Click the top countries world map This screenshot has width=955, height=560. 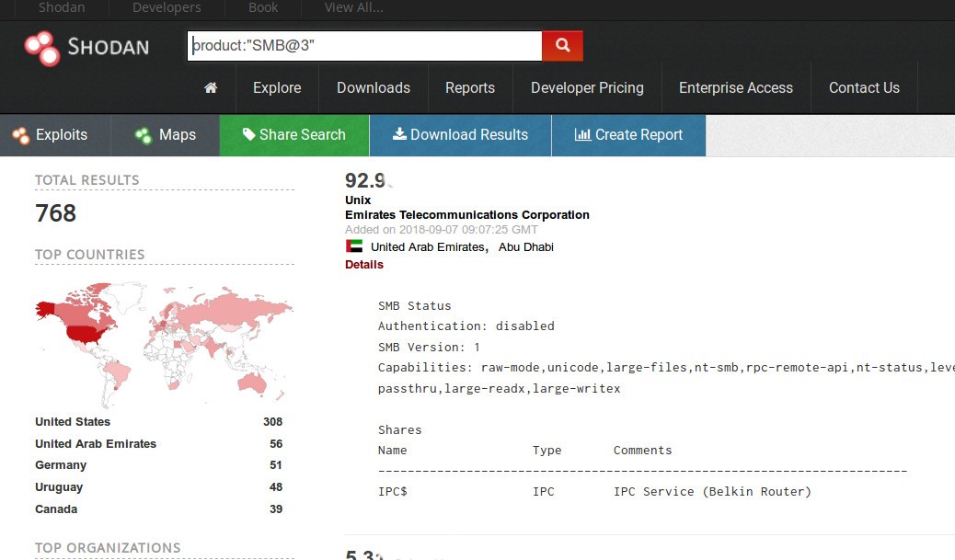(165, 345)
